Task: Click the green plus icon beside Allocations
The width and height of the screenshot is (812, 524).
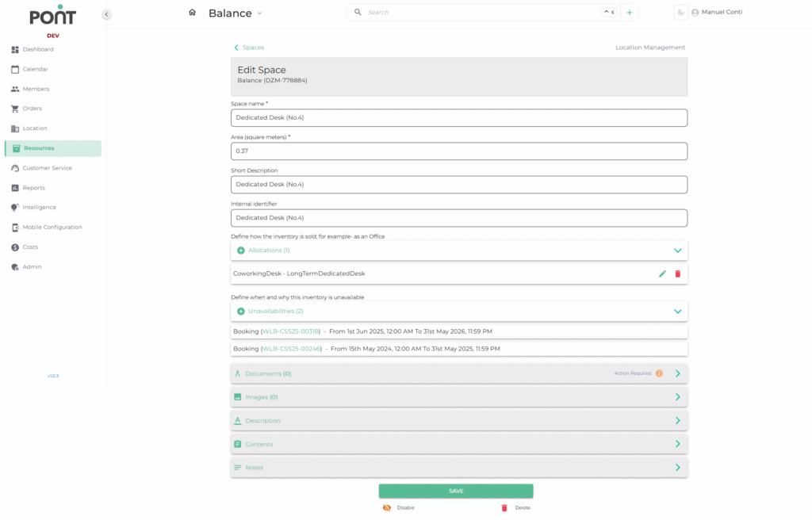Action: click(x=241, y=251)
